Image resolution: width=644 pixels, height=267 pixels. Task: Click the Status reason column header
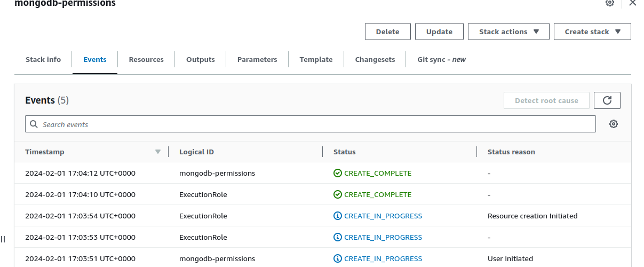coord(511,152)
